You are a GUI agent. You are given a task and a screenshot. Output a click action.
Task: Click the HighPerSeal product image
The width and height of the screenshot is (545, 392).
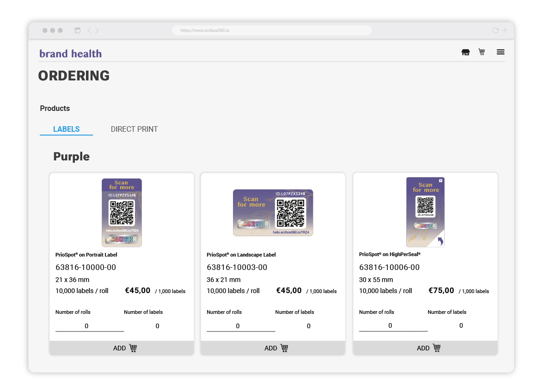pos(425,212)
